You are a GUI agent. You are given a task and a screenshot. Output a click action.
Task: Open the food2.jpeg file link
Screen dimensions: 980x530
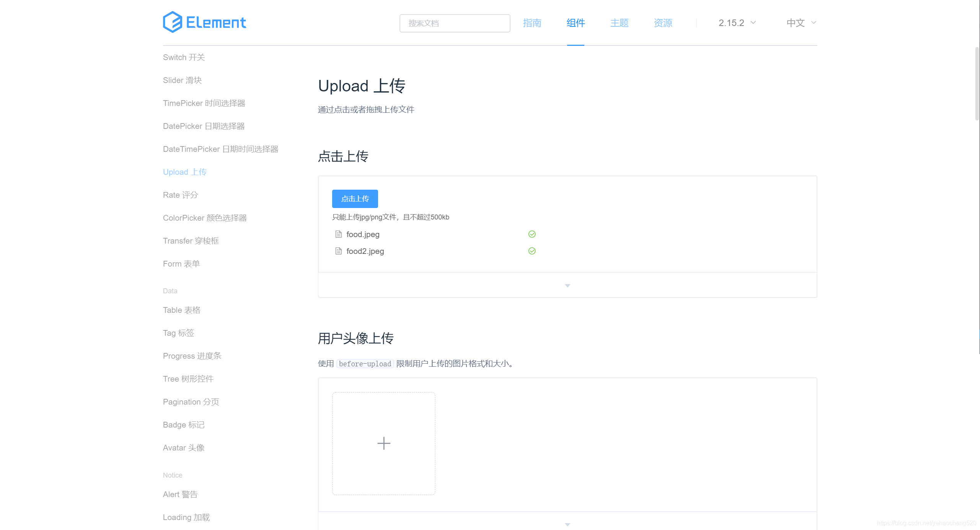[365, 251]
